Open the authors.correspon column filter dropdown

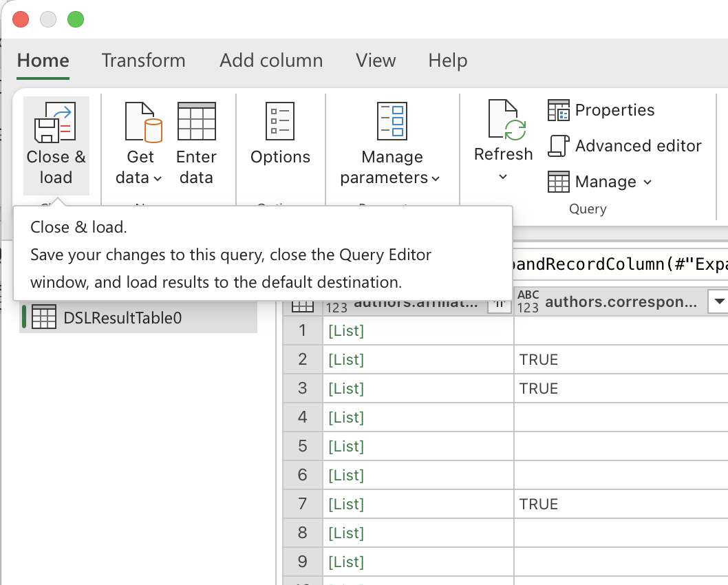718,301
